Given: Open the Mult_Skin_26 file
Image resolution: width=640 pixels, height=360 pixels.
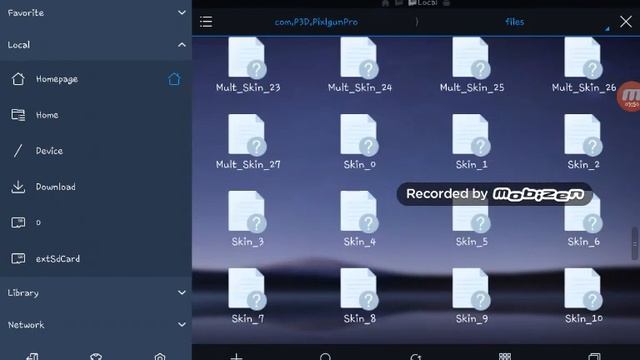Looking at the screenshot, I should coord(584,65).
